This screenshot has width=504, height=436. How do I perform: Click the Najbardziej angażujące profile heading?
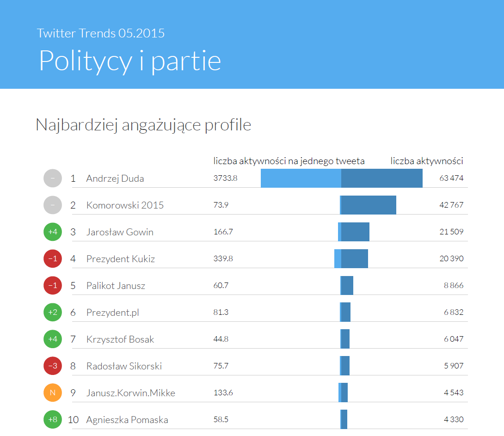pyautogui.click(x=143, y=124)
